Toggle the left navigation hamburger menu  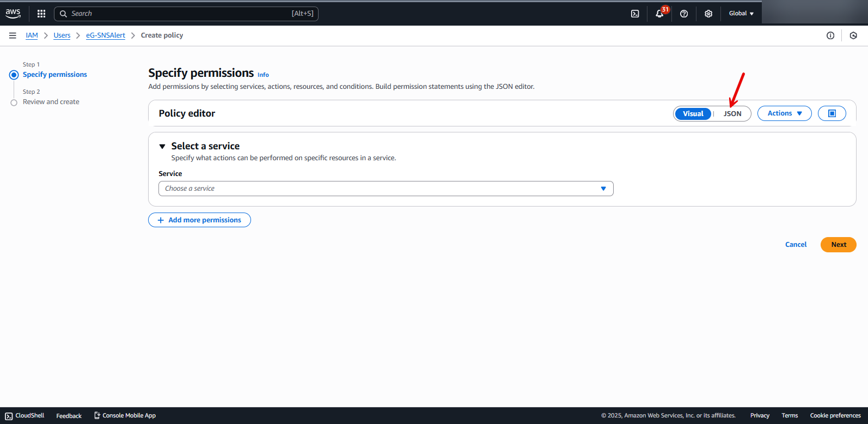(x=13, y=35)
